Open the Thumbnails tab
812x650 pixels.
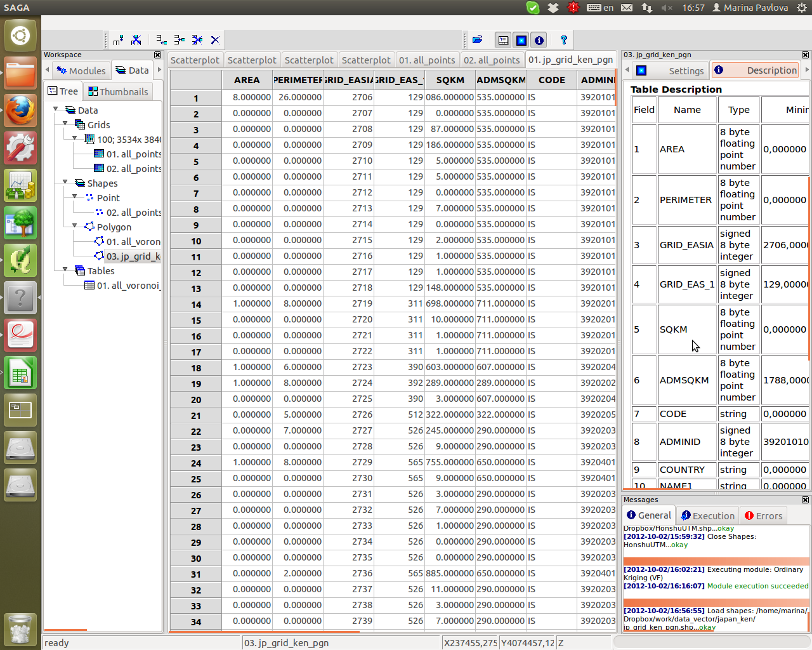point(118,91)
